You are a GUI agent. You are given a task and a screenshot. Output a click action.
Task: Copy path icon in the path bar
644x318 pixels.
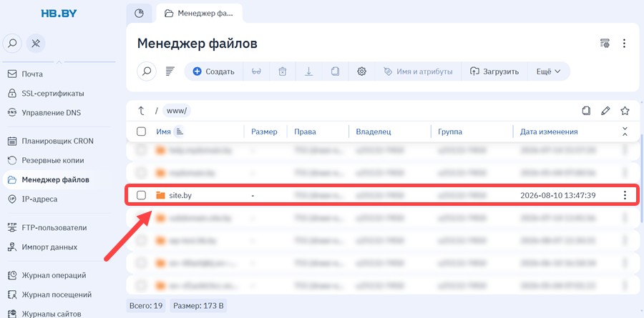click(586, 111)
